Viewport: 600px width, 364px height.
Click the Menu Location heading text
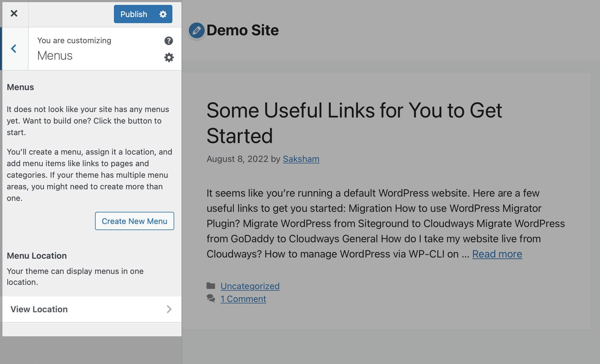(x=37, y=256)
